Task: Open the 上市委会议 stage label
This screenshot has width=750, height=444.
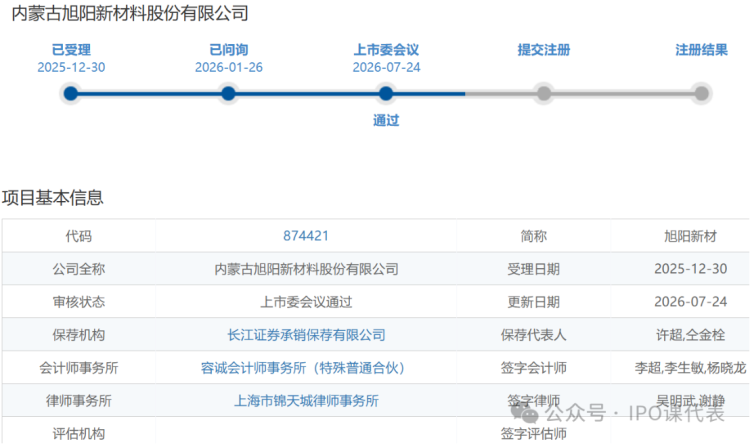Action: [x=386, y=50]
